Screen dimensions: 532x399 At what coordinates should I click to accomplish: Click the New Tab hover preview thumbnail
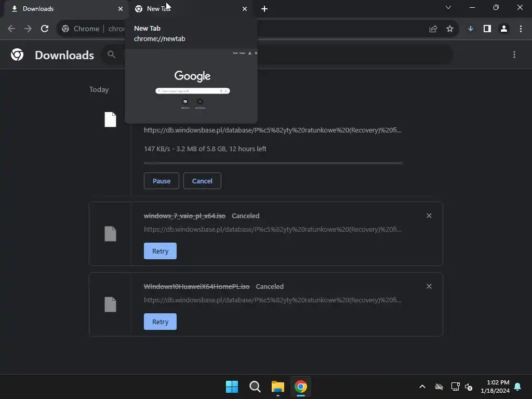click(191, 86)
